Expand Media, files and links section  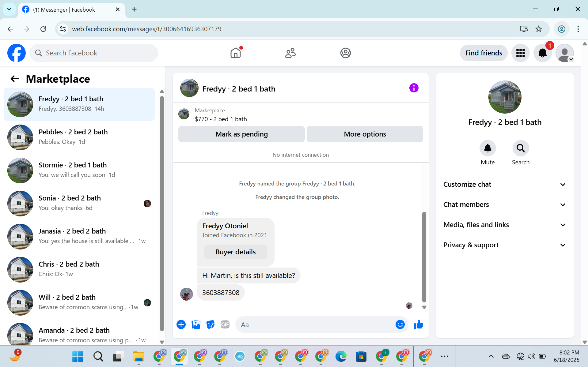click(x=505, y=225)
